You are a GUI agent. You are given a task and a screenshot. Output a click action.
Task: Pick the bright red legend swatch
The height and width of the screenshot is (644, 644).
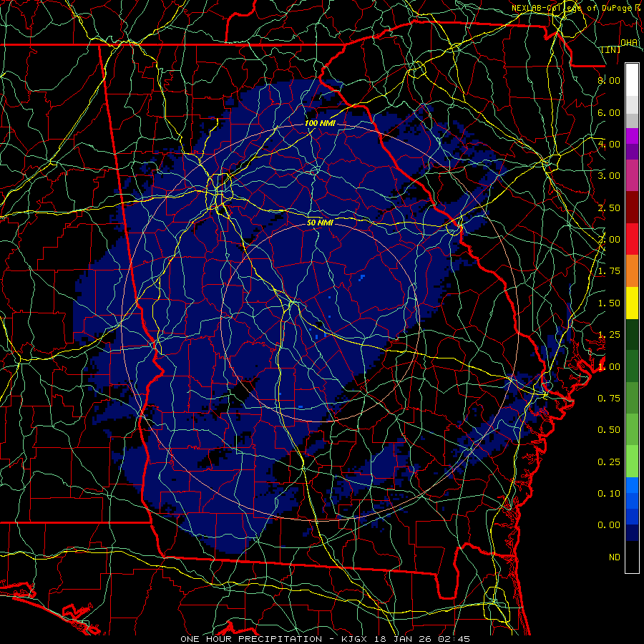click(632, 239)
